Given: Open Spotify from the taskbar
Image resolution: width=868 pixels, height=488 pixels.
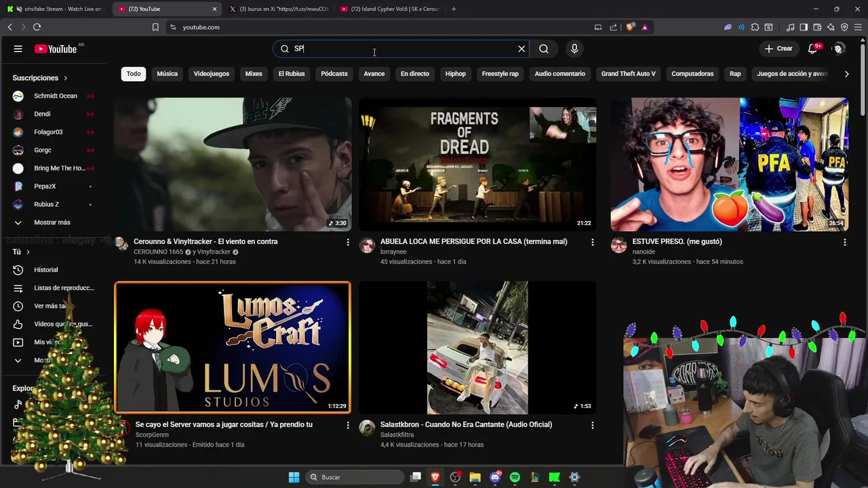Looking at the screenshot, I should [515, 477].
